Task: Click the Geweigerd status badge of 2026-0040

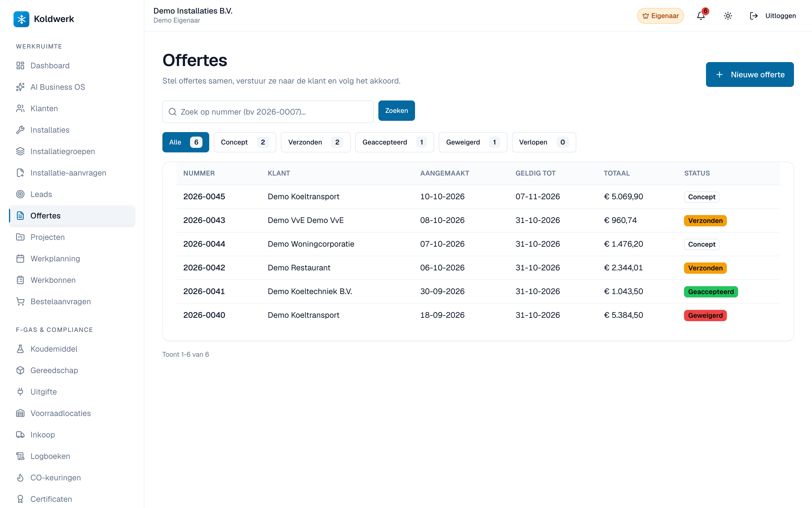Action: coord(705,316)
